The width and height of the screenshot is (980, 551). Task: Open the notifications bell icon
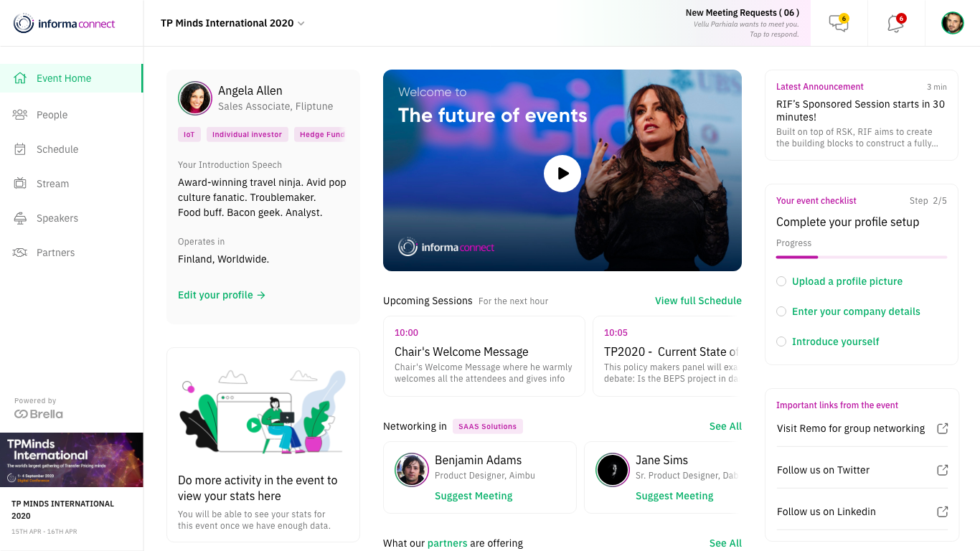896,23
